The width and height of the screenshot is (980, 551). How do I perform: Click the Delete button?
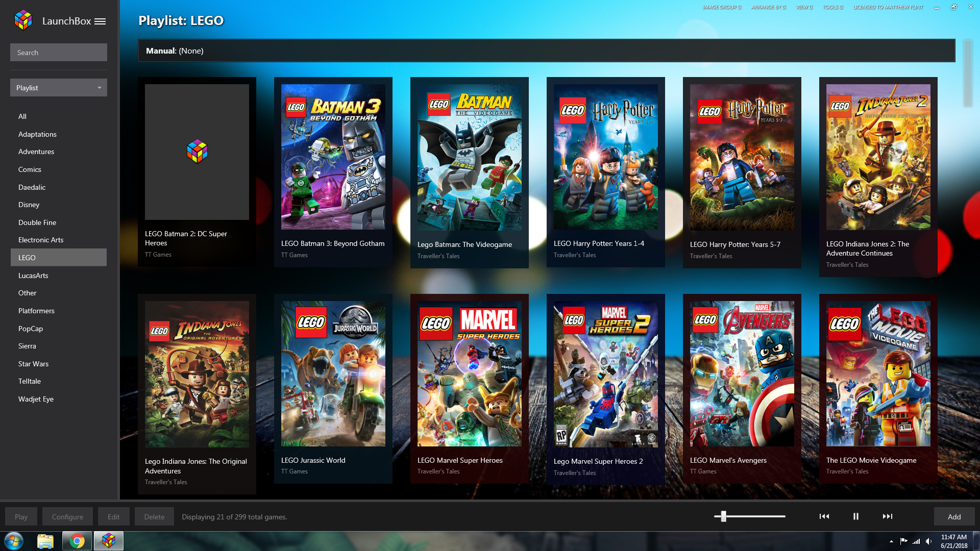pos(154,517)
